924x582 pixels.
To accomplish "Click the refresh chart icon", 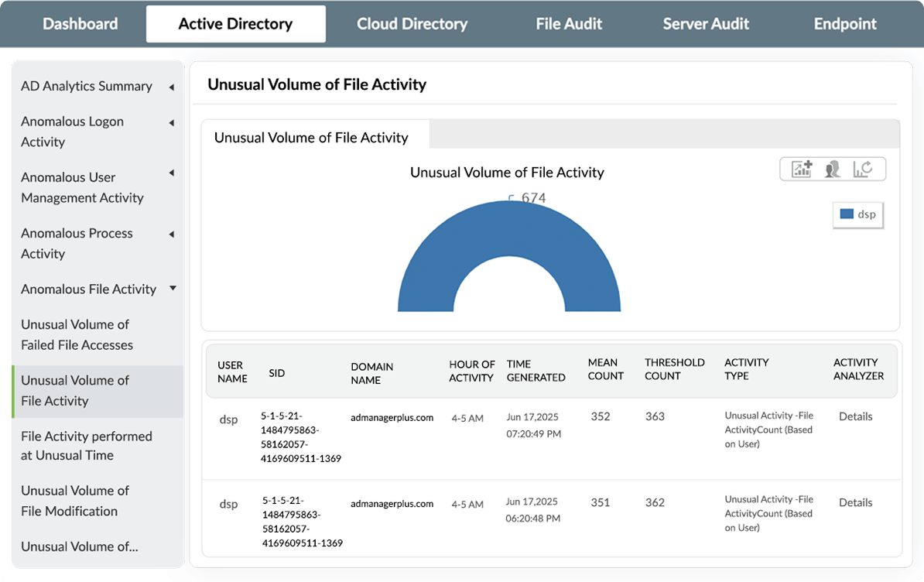I will point(863,169).
